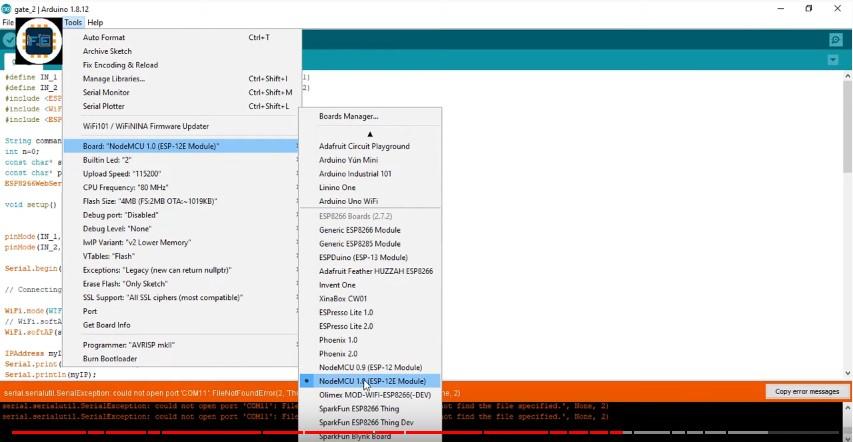Open Serial Monitor from Tools menu

pos(182,93)
